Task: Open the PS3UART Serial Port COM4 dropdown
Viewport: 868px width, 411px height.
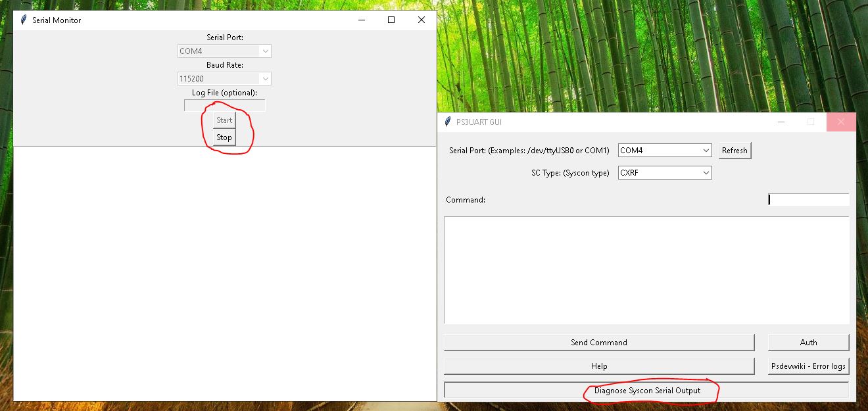Action: pos(665,150)
